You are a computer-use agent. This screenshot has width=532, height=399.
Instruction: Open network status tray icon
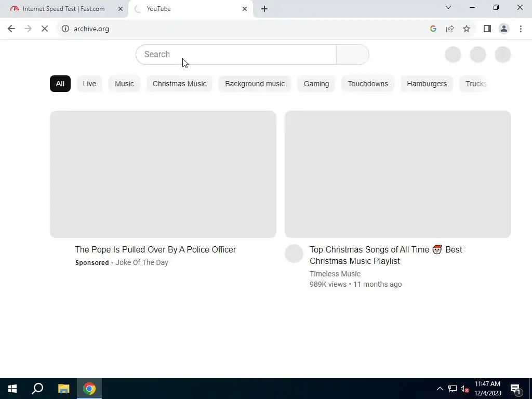point(453,389)
